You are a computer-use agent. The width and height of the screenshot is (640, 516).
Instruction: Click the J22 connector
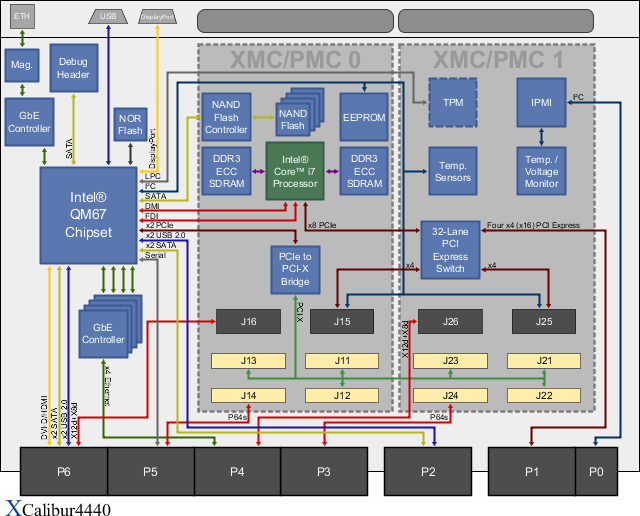[x=544, y=395]
